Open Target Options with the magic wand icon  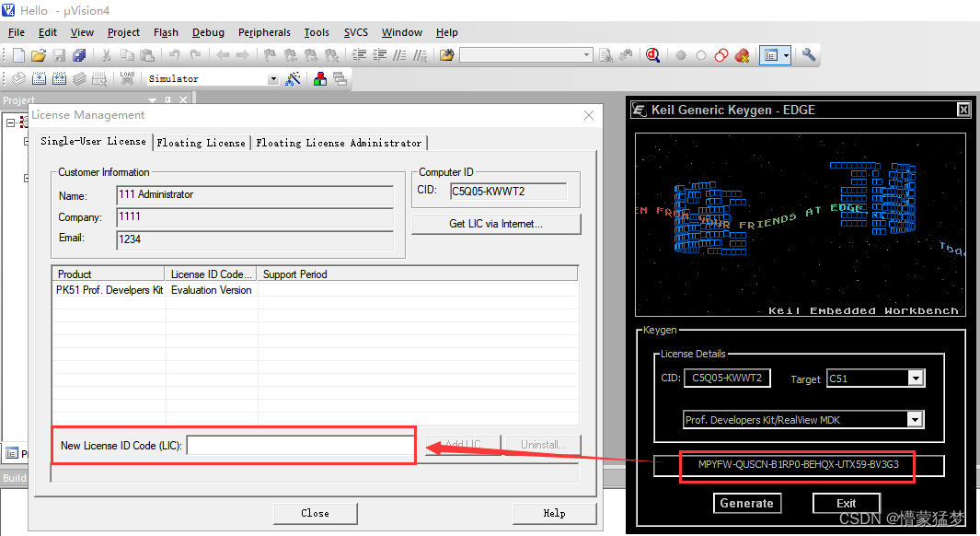coord(293,79)
